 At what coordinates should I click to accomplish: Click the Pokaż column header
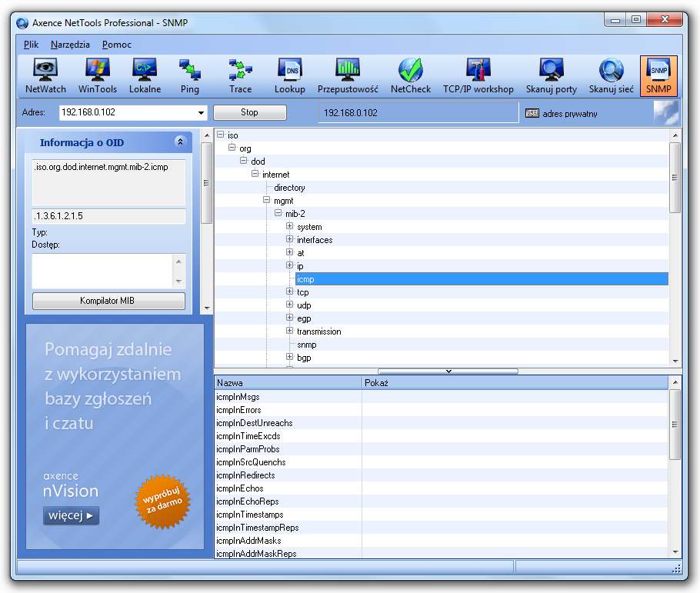tap(515, 383)
